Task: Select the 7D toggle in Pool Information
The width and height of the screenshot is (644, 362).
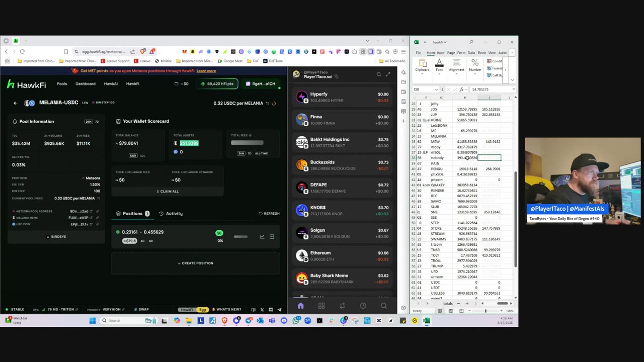Action: [x=97, y=122]
